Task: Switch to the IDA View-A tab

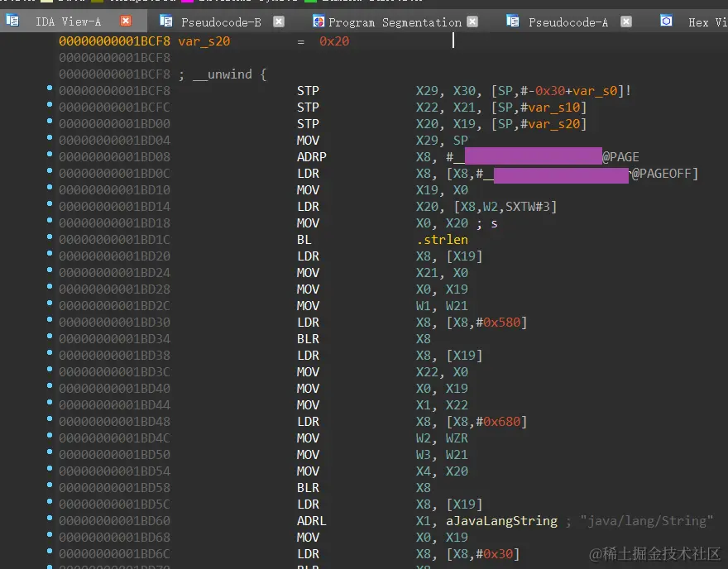Action: (x=68, y=22)
